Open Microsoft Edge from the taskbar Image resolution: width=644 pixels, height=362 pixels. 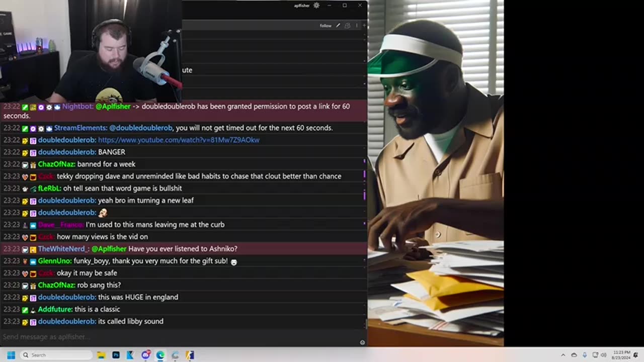tap(160, 355)
